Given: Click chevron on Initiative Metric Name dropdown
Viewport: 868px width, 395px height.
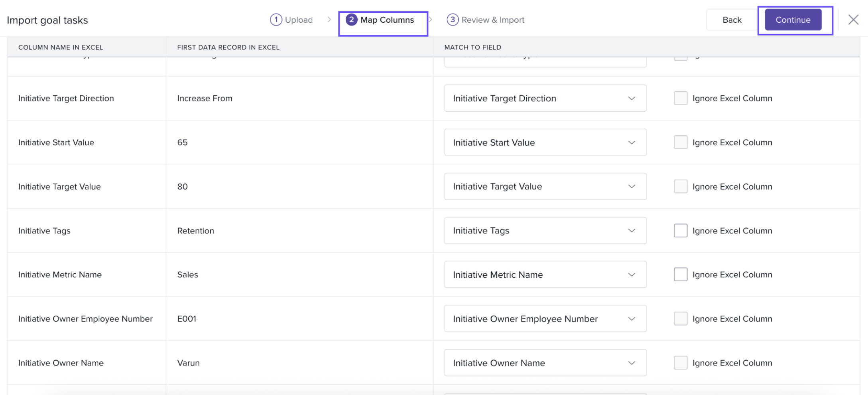Looking at the screenshot, I should 632,275.
